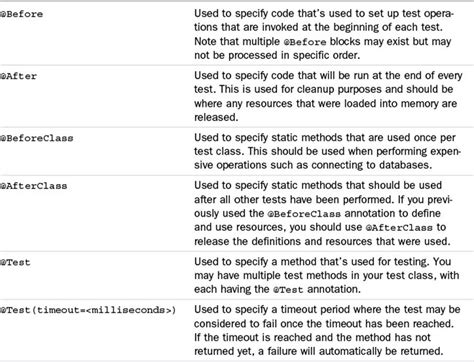Click the word 'released.' in the @After row
Image resolution: width=474 pixels, height=362 pixels.
click(x=216, y=117)
